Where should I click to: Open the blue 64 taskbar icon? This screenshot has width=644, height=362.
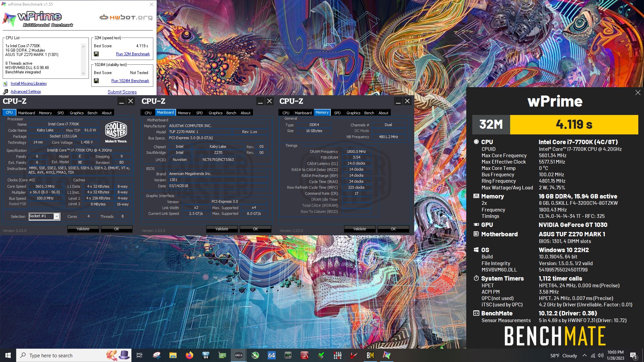point(271,355)
